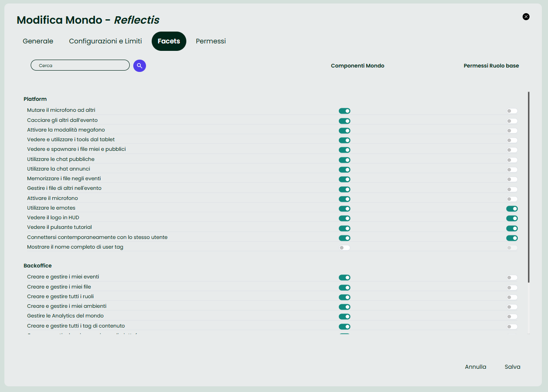Click the Salva button
Image resolution: width=548 pixels, height=392 pixels.
(512, 367)
